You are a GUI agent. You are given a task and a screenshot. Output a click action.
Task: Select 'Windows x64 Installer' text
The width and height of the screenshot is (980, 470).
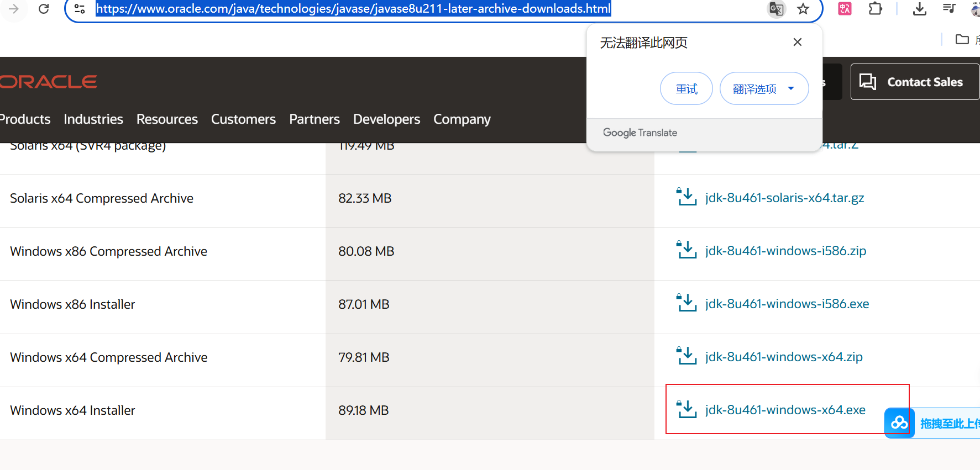[x=72, y=410]
